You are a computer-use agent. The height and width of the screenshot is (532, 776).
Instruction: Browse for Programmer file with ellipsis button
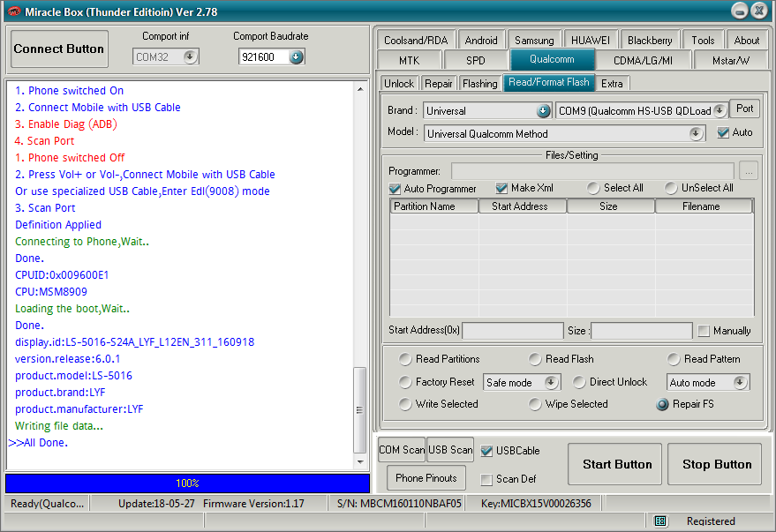[x=749, y=171]
